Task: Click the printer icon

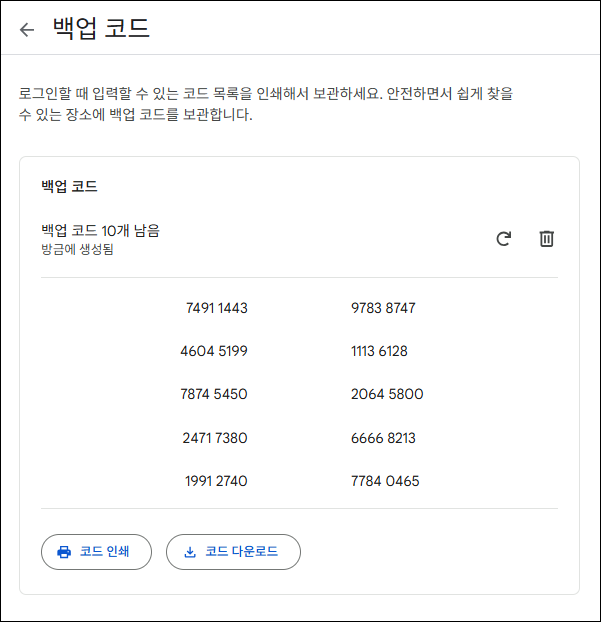Action: click(64, 552)
